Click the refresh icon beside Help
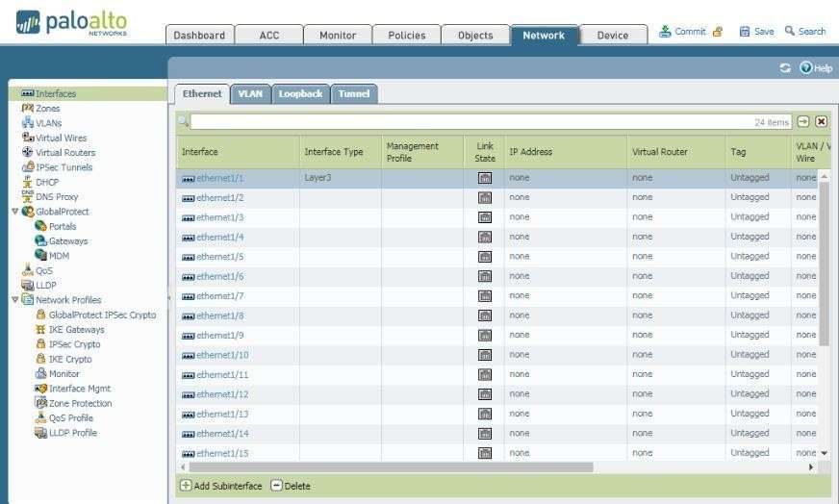 coord(785,68)
